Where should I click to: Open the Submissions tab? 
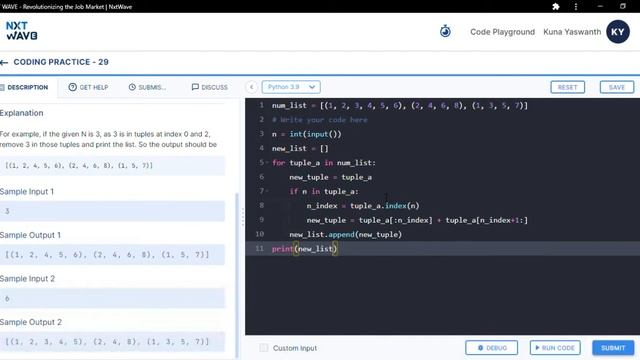[147, 87]
